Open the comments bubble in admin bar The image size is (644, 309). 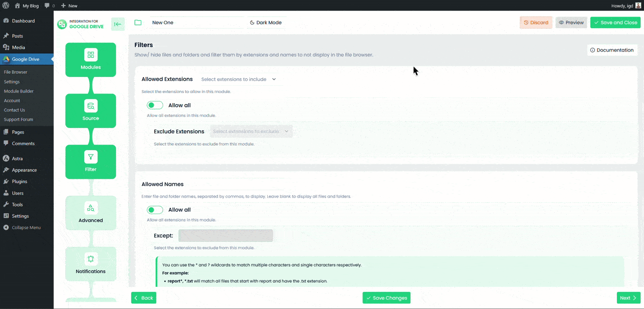click(50, 6)
